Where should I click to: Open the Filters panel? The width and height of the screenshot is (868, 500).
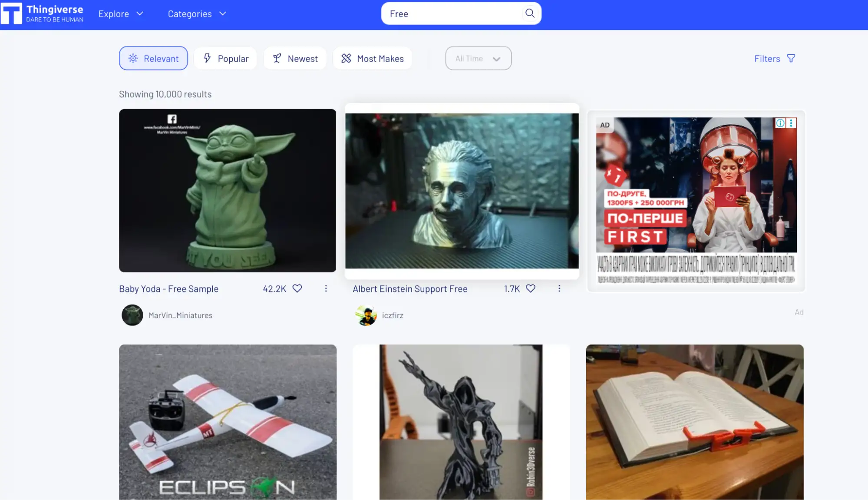[x=775, y=59]
